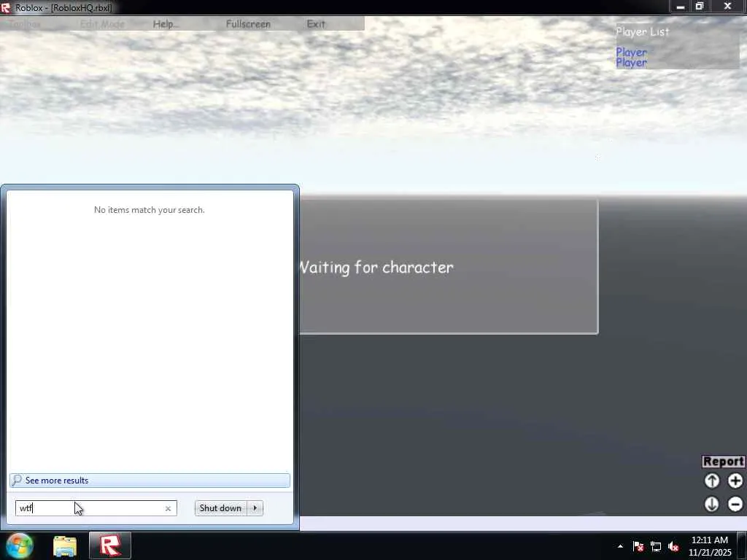Restore down the Roblox window

[x=700, y=7]
